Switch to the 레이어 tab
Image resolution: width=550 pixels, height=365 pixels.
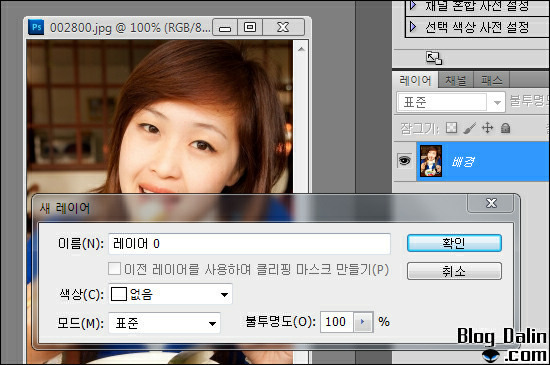(415, 80)
